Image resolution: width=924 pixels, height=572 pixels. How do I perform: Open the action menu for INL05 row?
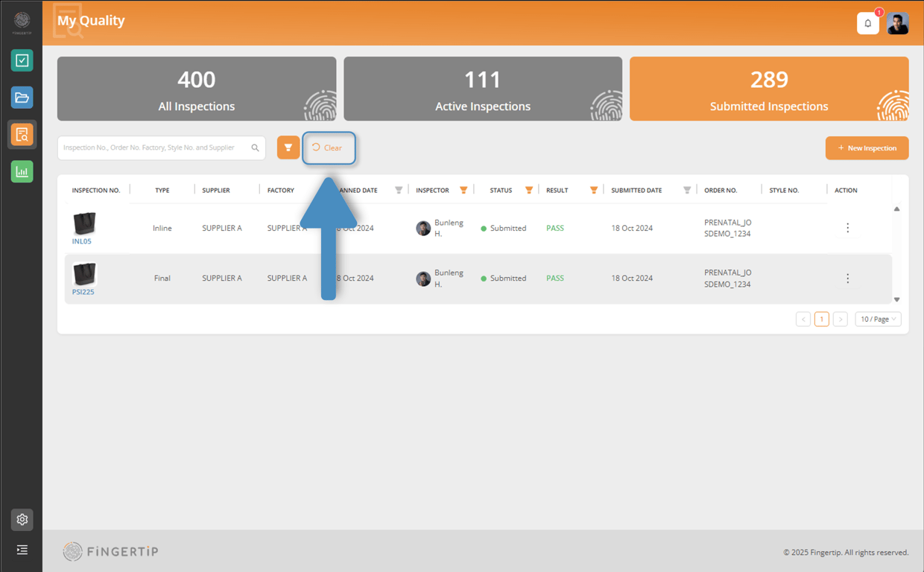click(847, 228)
